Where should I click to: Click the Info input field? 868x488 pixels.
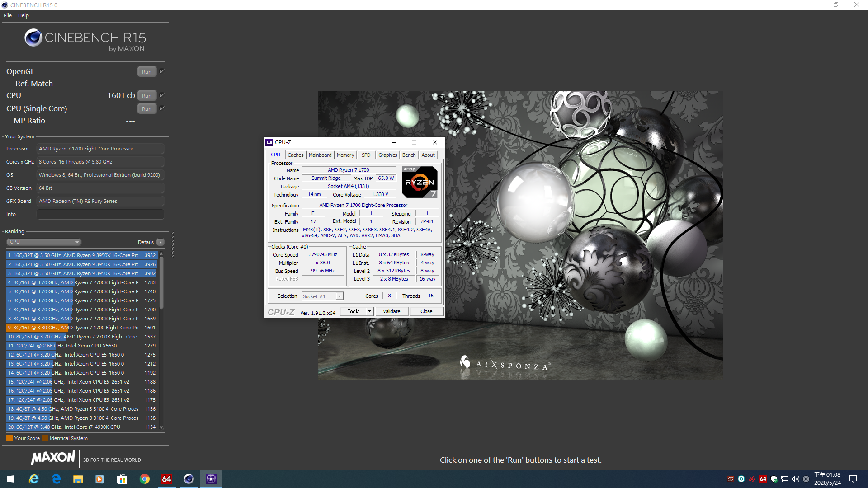[100, 214]
